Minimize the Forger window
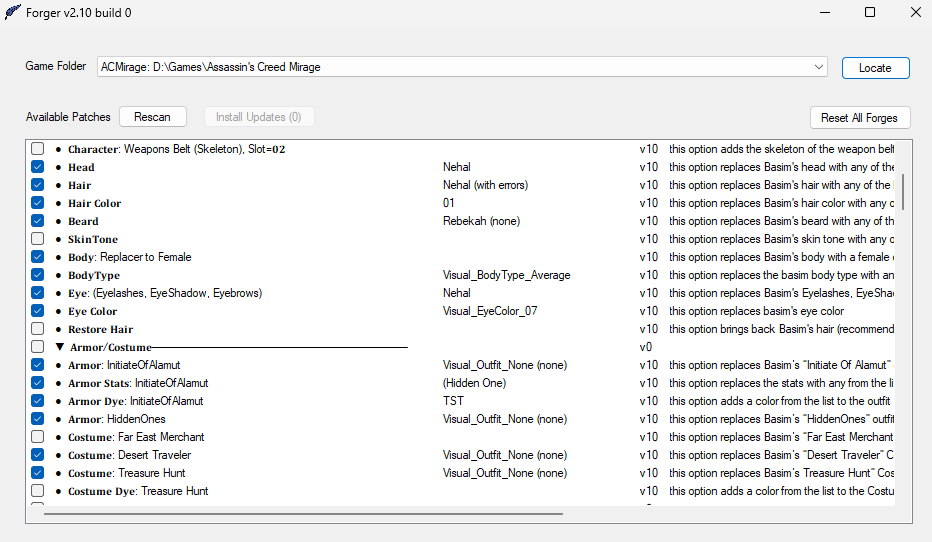Viewport: 932px width, 542px height. click(x=825, y=12)
